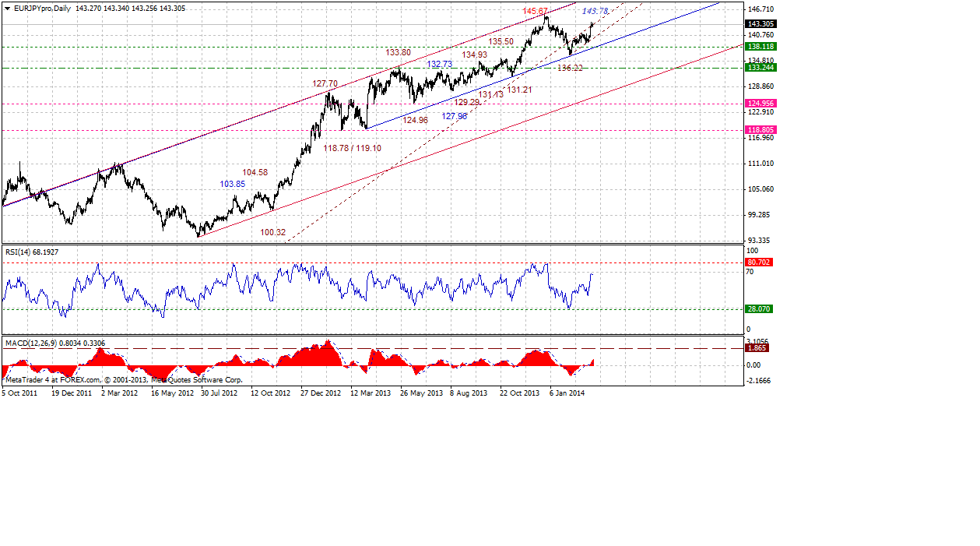Click the 16 May 2012 date label
The image size is (980, 546).
[x=172, y=393]
